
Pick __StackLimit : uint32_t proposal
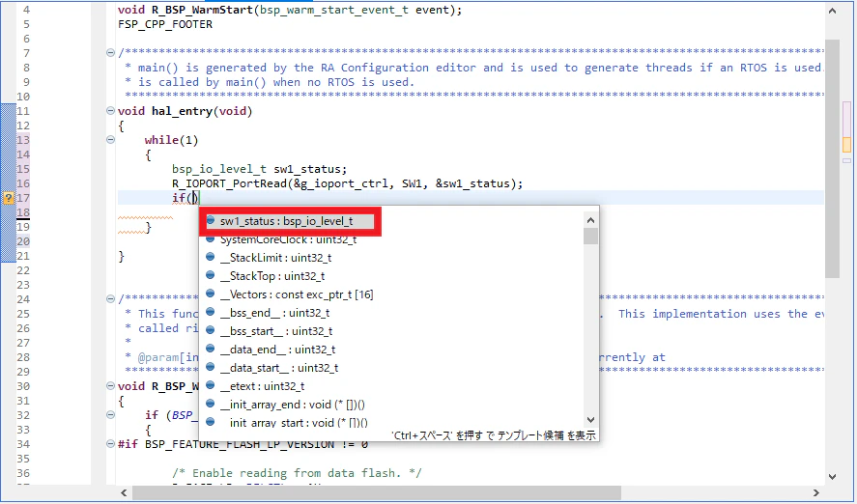click(275, 258)
